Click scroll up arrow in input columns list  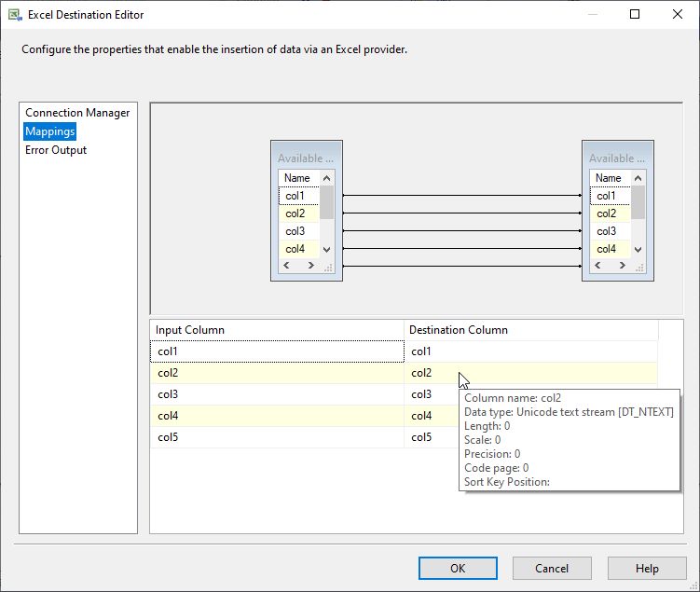[x=327, y=178]
